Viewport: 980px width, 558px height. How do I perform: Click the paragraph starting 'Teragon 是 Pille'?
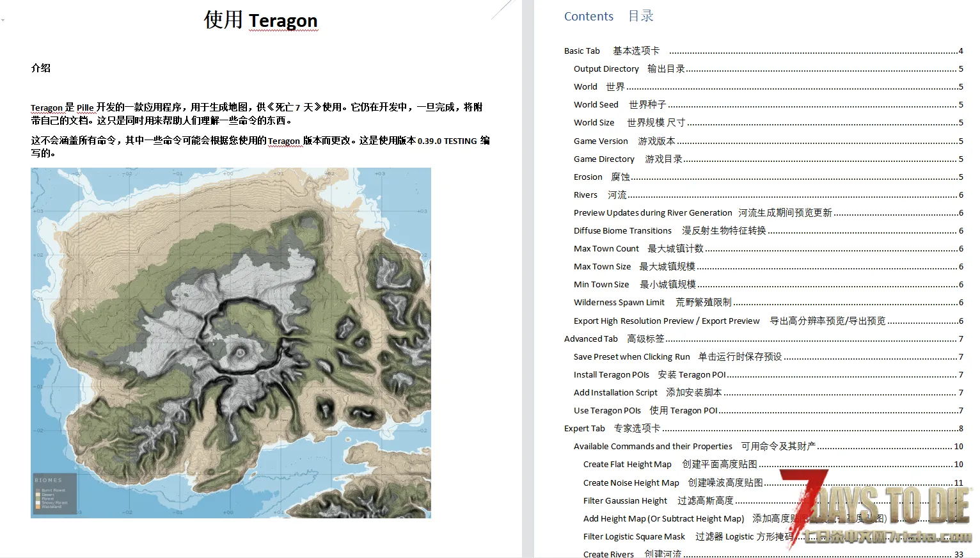point(257,113)
